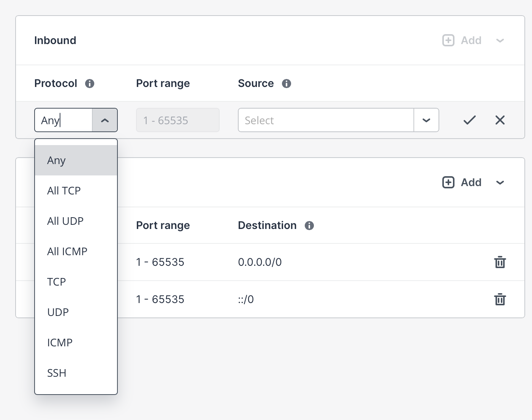Image resolution: width=532 pixels, height=420 pixels.
Task: Cancel the inbound rule with the X icon
Action: (500, 120)
